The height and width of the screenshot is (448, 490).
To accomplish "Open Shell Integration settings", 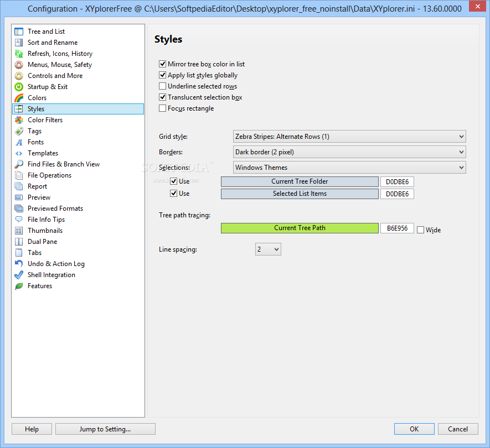I will 78,275.
